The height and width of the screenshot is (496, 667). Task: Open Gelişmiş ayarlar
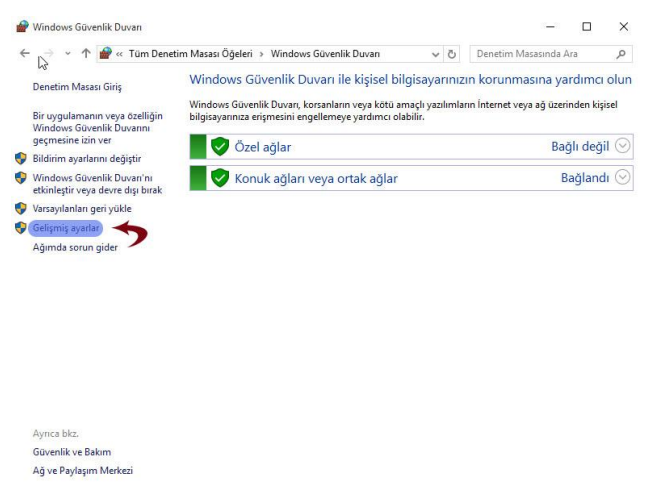click(x=66, y=228)
